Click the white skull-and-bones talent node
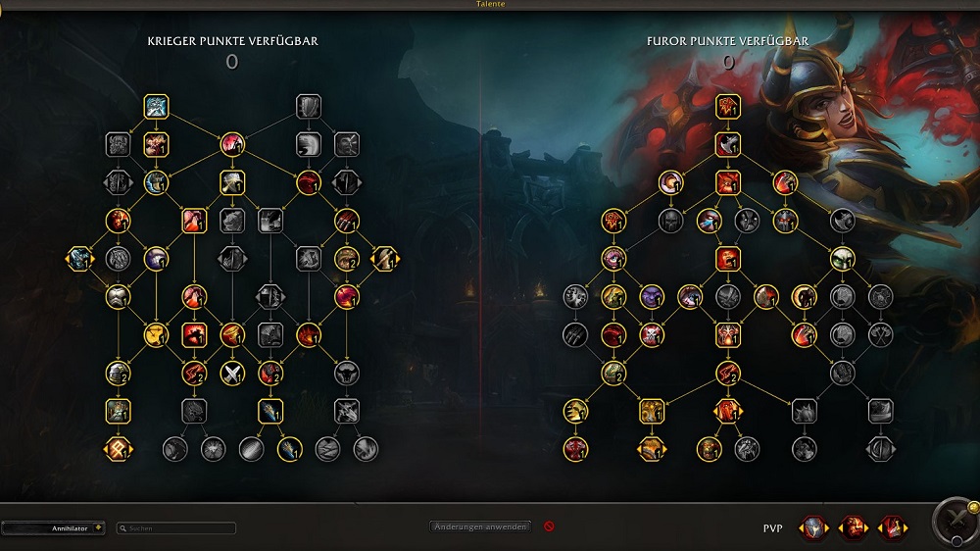The height and width of the screenshot is (551, 980). [652, 335]
